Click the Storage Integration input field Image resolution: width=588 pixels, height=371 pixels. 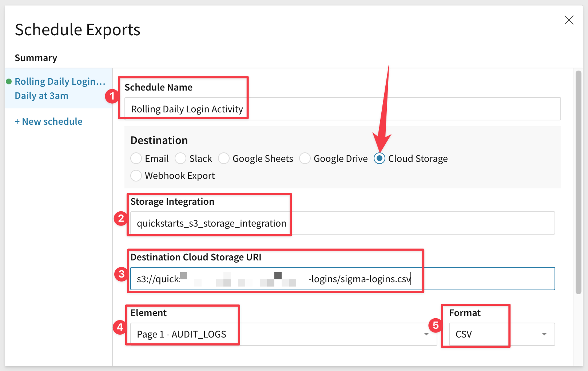[342, 223]
